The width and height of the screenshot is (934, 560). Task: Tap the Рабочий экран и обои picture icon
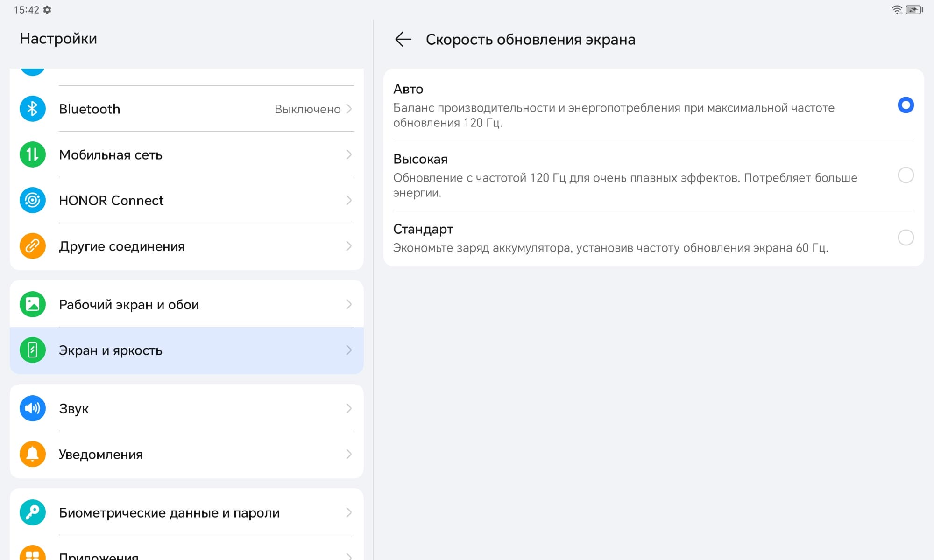pos(32,304)
